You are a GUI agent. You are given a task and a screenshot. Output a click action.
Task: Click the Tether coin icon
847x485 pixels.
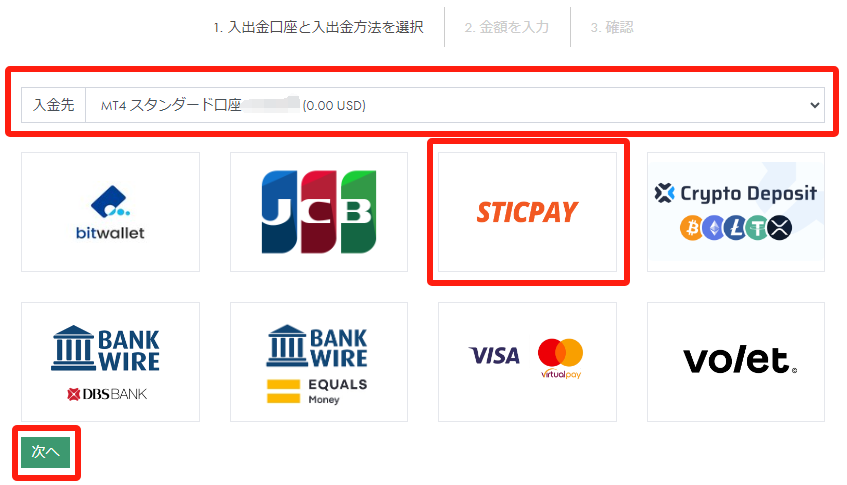tap(757, 228)
